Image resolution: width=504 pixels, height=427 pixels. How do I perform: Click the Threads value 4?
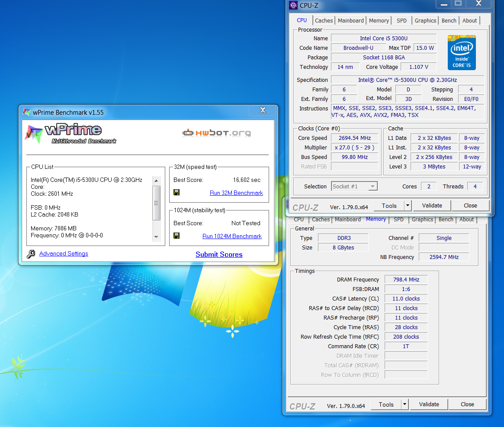475,186
